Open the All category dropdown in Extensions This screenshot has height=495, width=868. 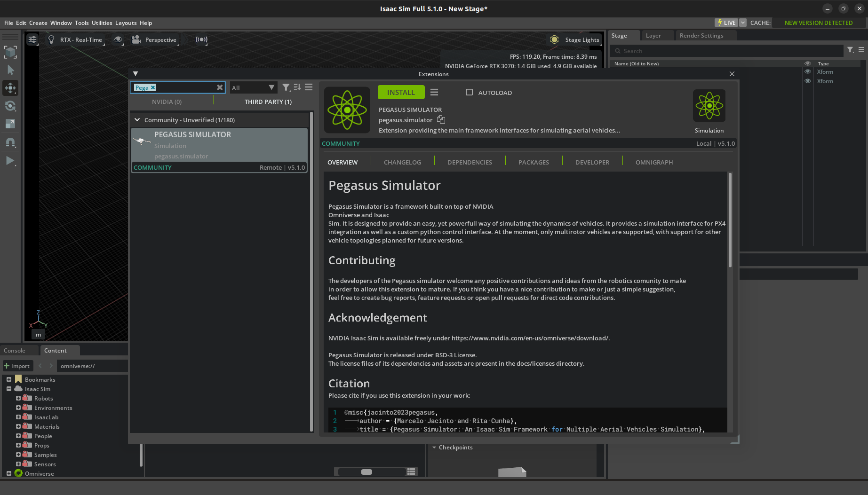253,88
